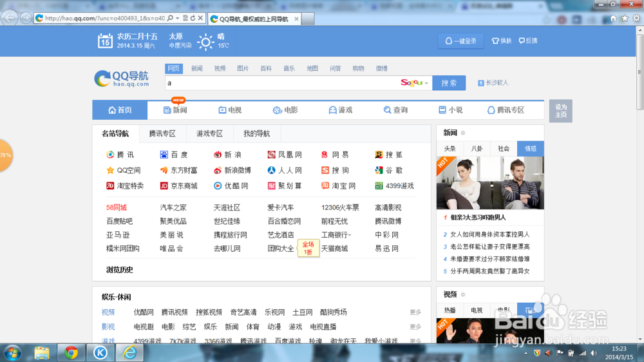This screenshot has height=362, width=644.
Task: Switch to the 电影 navigation tab
Action: pos(285,110)
